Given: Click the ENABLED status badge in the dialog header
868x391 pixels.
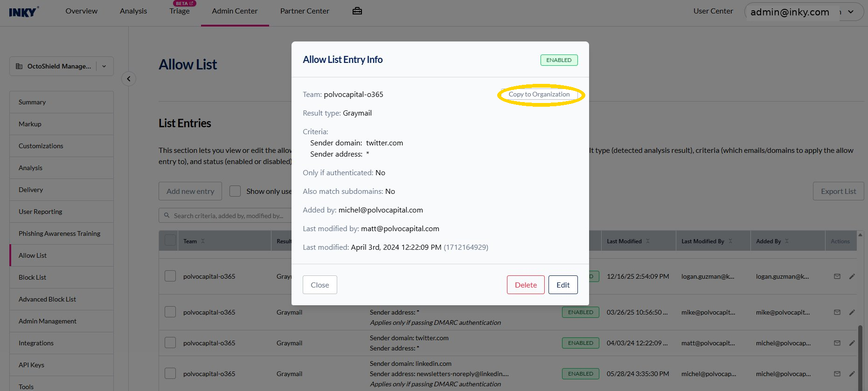Looking at the screenshot, I should coord(559,60).
